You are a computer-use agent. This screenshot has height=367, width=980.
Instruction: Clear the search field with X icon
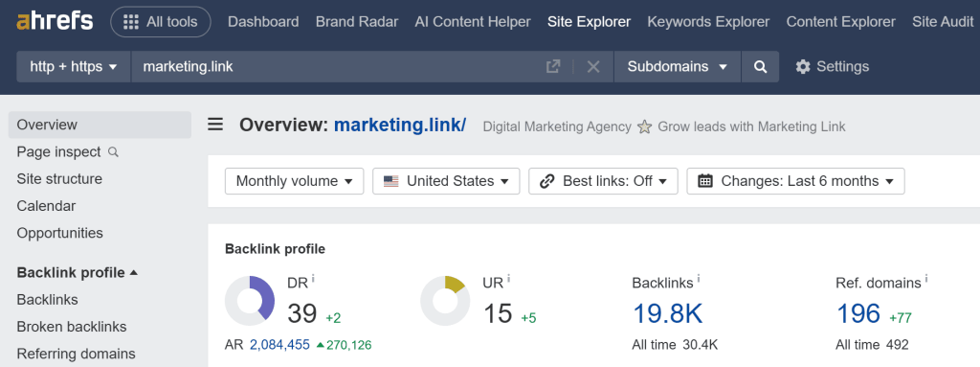[593, 66]
